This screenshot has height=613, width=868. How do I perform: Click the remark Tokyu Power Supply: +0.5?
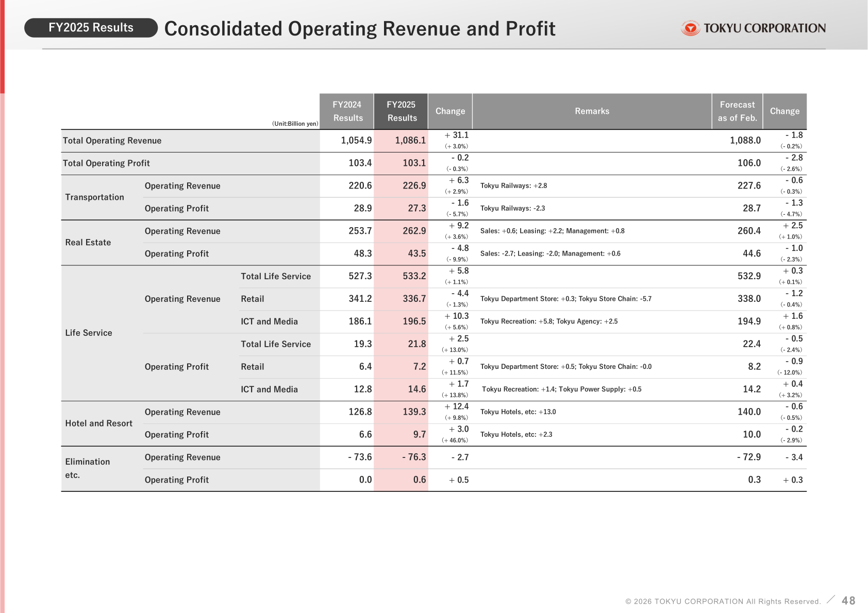coord(600,390)
